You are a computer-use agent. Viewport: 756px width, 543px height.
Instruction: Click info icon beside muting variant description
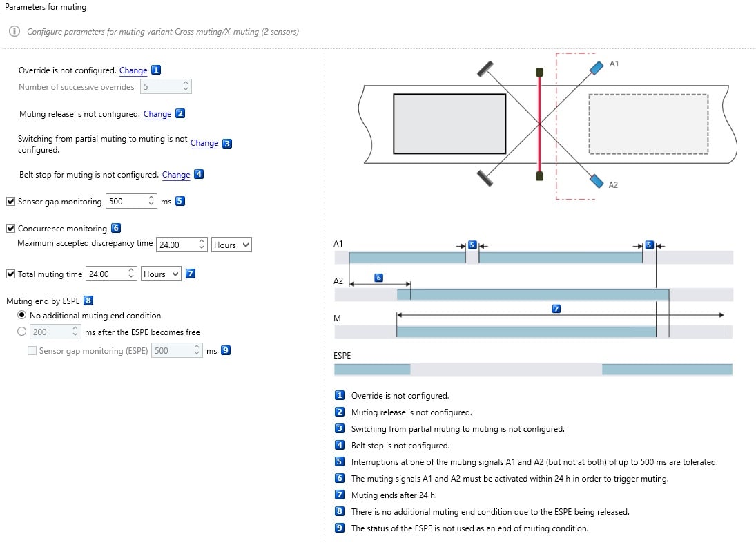pos(14,31)
